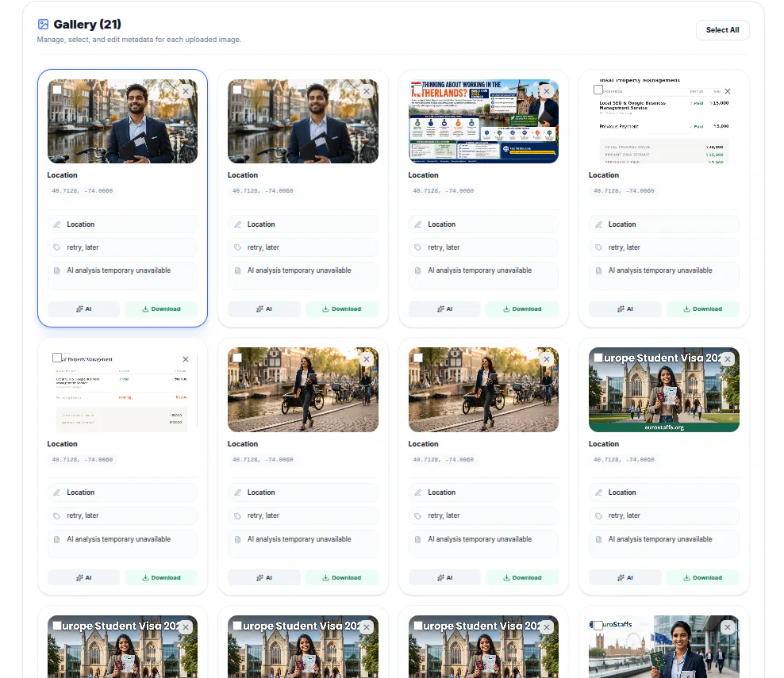Open the Local SEO invoice thumbnail

pos(664,121)
